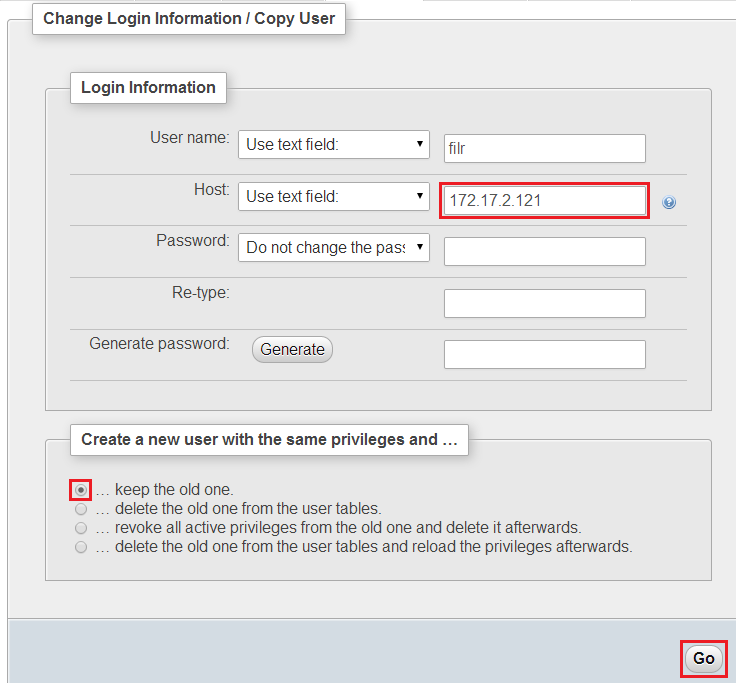Click the 'Login Information' legend text
736x683 pixels.
(x=148, y=88)
